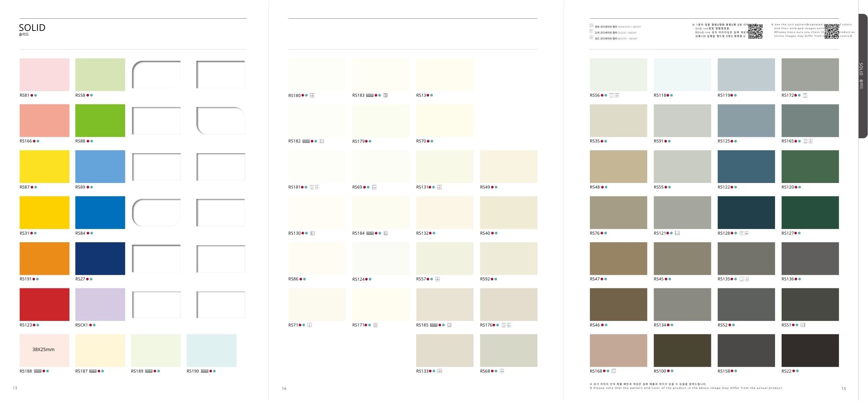Click the dark green RS127 swatch

point(810,212)
